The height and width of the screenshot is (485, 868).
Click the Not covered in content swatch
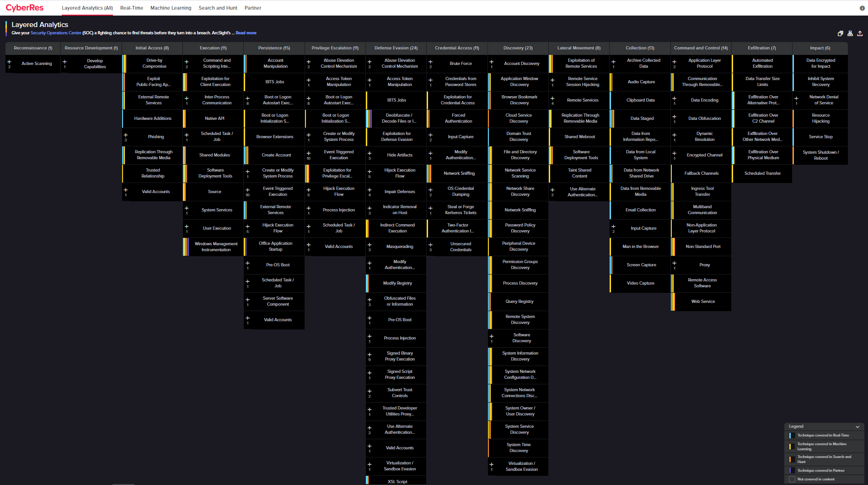(x=792, y=480)
